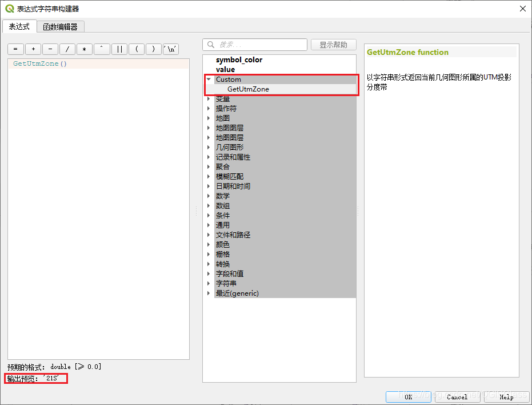Collapse the Custom group
This screenshot has height=405, width=532.
209,79
